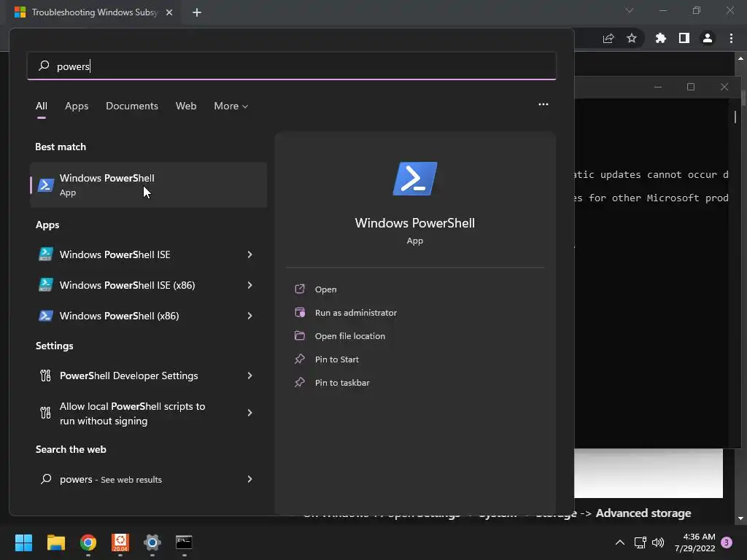The image size is (747, 560).
Task: Click scrollbar down arrow on browser page
Action: [741, 518]
